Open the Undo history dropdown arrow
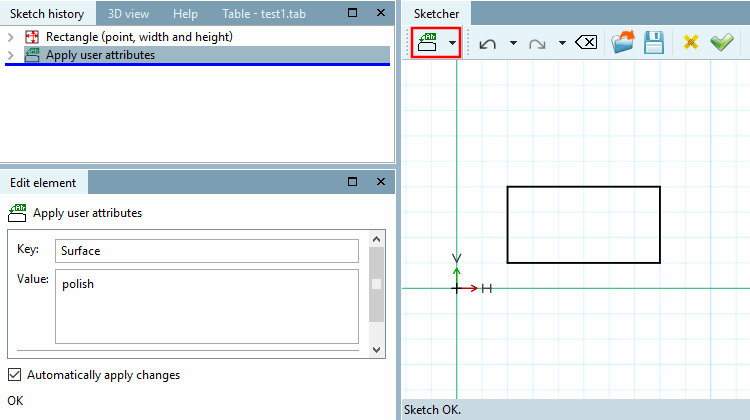750x420 pixels. coord(513,43)
